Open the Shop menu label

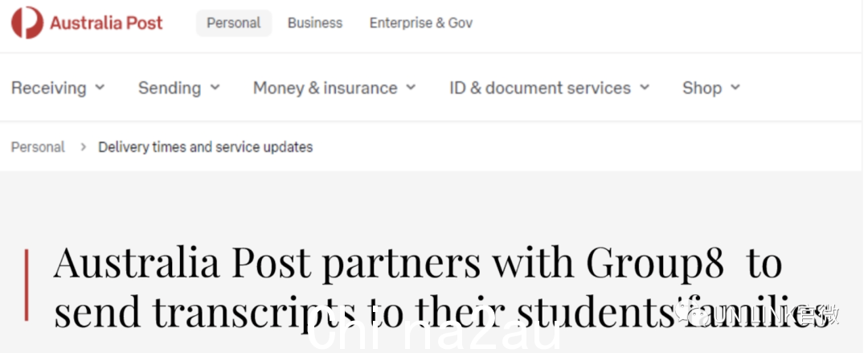point(702,88)
